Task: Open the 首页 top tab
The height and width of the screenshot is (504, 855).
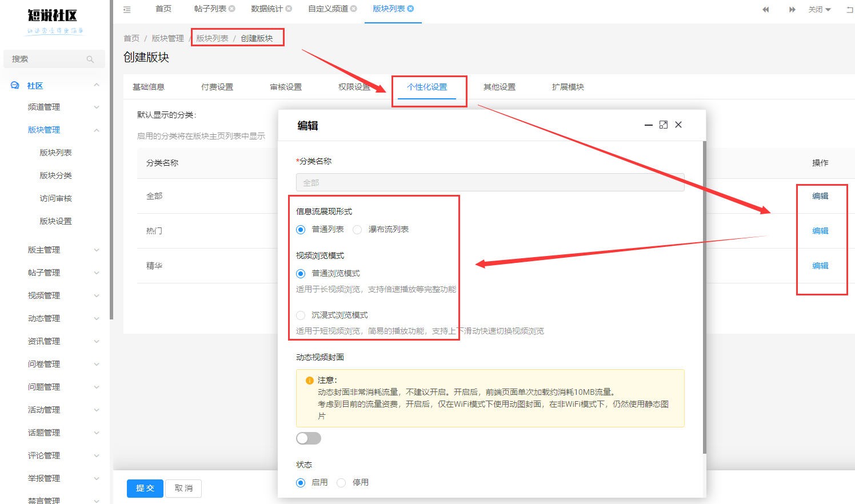Action: point(163,9)
